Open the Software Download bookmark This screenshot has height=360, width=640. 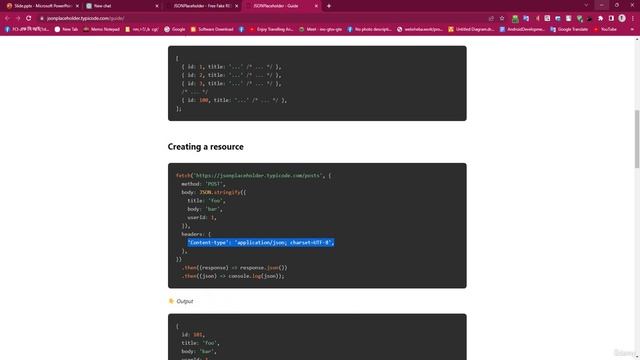click(212, 29)
